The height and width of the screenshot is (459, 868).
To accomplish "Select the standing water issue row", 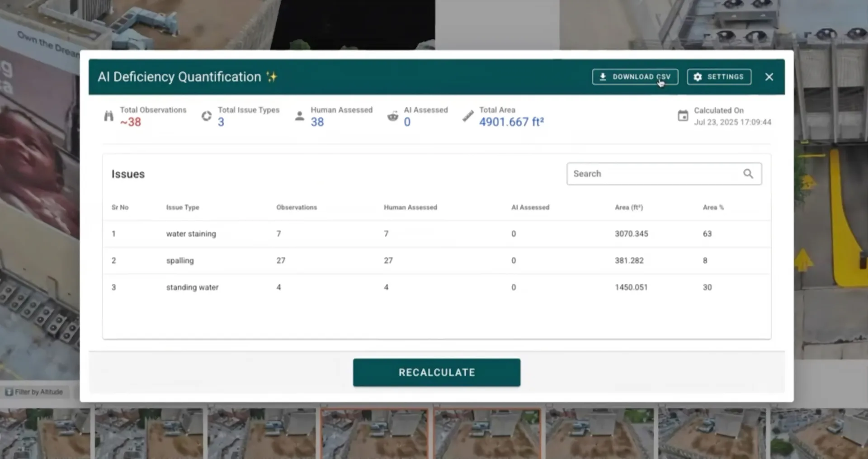I will (436, 287).
